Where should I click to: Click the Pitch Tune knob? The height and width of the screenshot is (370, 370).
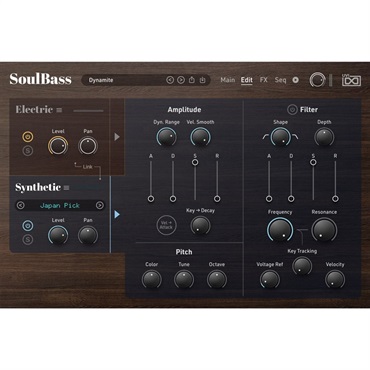tap(184, 279)
